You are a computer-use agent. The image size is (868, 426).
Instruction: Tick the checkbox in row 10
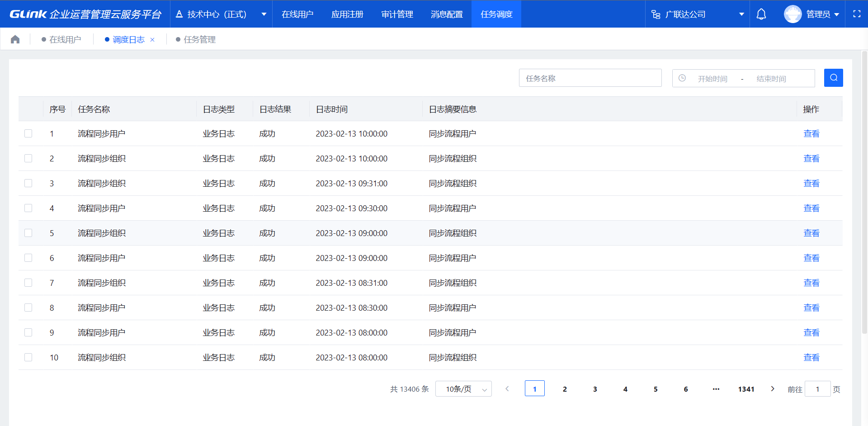coord(28,357)
